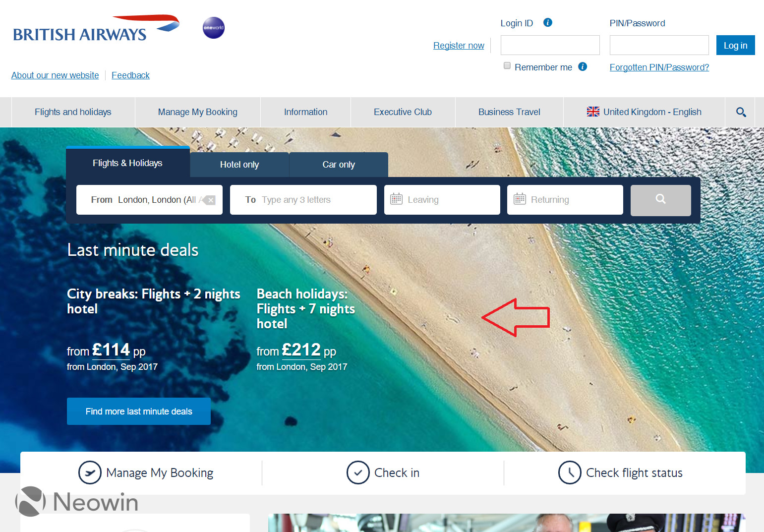Click the Remember me info icon
Screen dimensions: 764x532
(583, 66)
